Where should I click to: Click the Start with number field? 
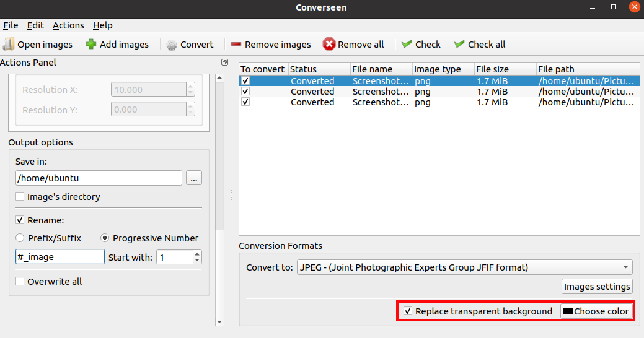(x=175, y=257)
